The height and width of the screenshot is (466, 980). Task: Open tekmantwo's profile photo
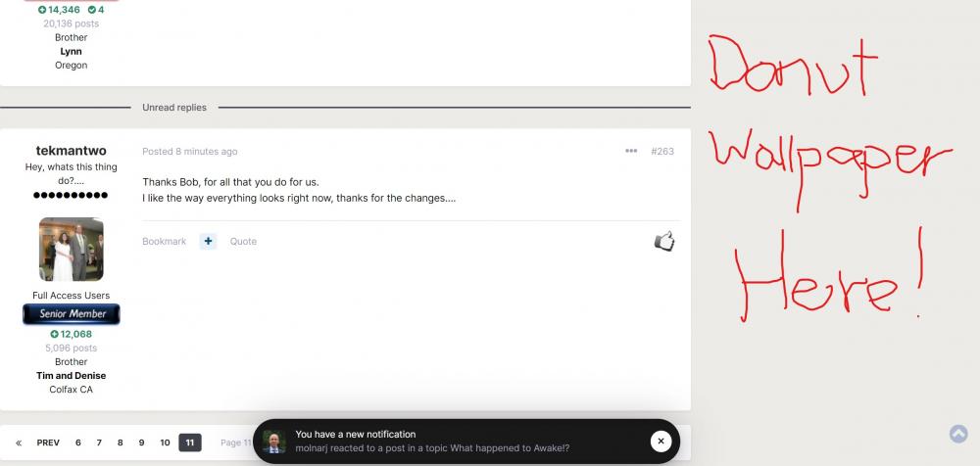[x=72, y=250]
